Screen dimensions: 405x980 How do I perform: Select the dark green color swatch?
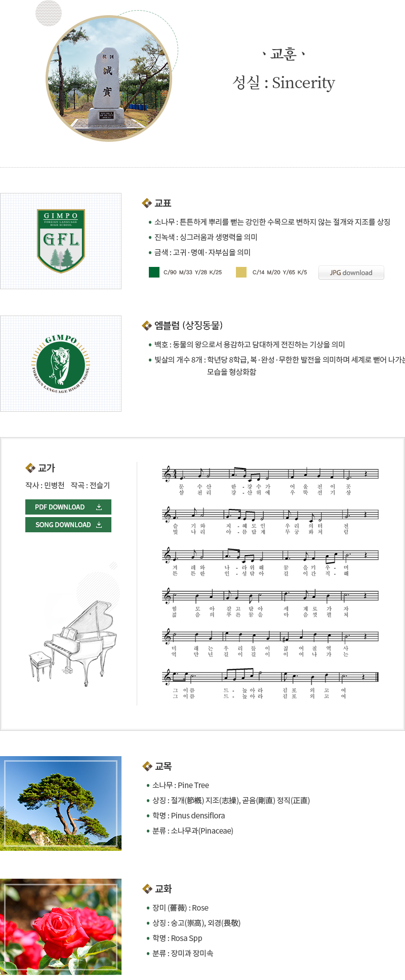154,272
